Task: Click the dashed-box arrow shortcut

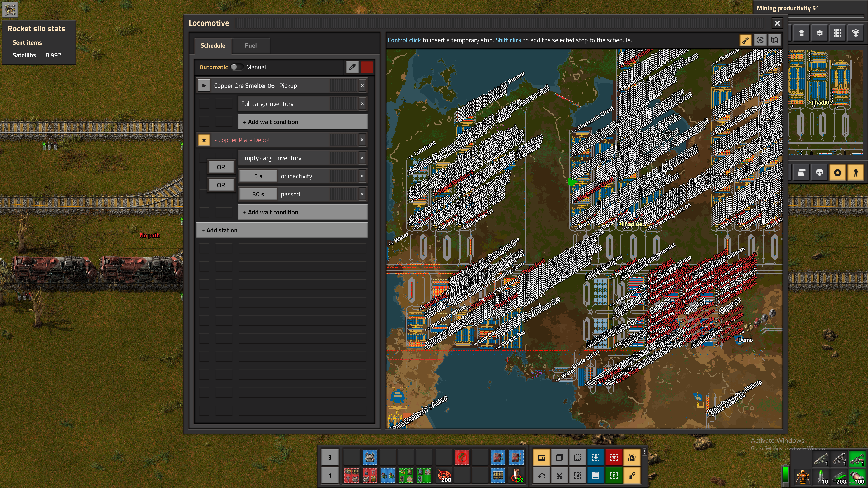Action: click(578, 476)
